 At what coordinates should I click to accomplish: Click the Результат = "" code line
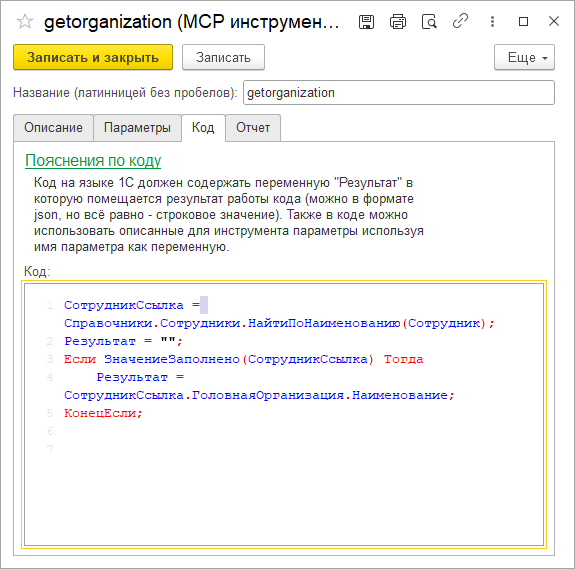point(123,341)
